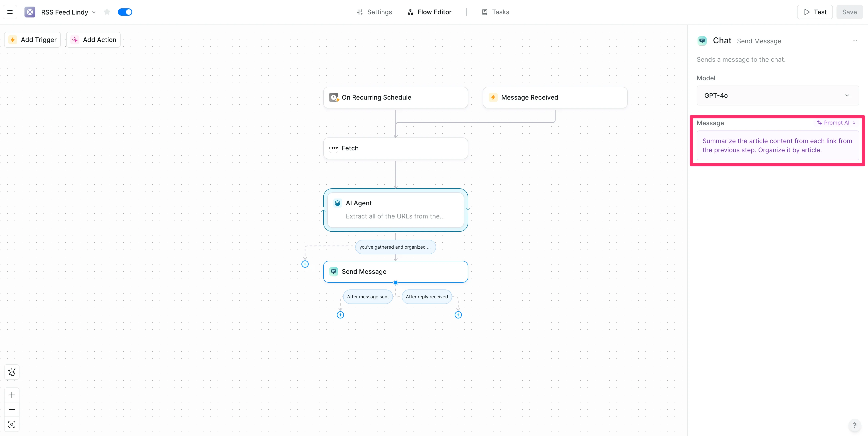Open the Chat panel more options menu
Viewport: 868px width, 436px height.
[x=855, y=41]
